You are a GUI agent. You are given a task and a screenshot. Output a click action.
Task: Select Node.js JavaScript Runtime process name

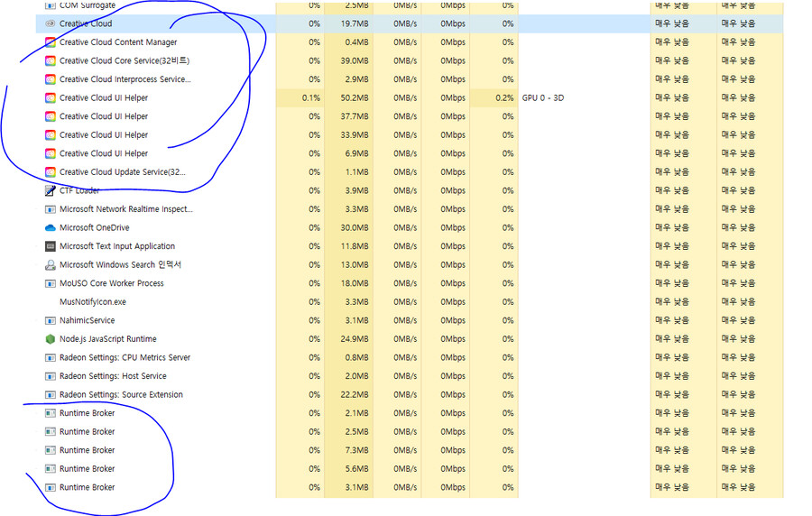tap(107, 339)
